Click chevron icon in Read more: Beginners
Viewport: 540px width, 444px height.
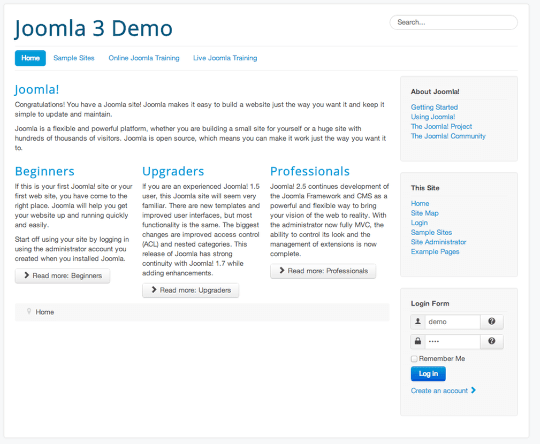[x=27, y=275]
